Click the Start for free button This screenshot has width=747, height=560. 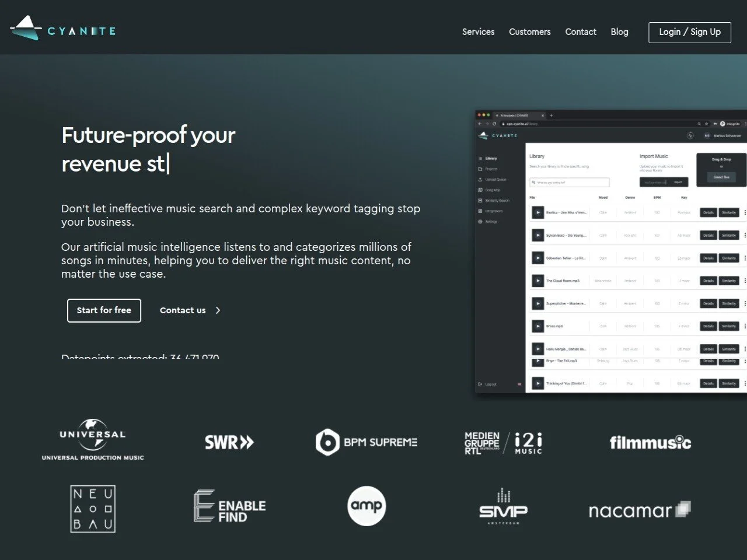coord(104,310)
